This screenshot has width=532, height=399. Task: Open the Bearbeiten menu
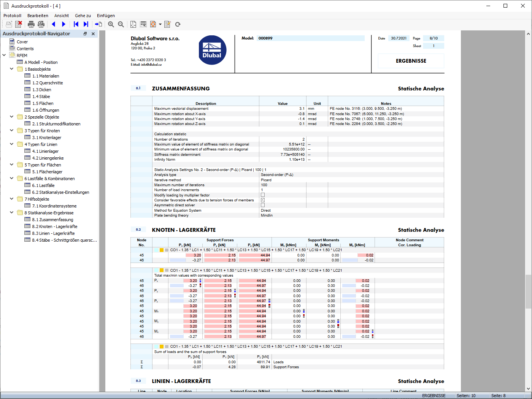pyautogui.click(x=38, y=16)
